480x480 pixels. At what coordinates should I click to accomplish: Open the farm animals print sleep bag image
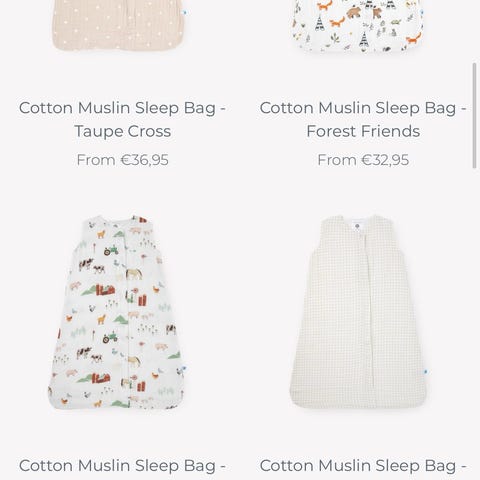pos(116,312)
